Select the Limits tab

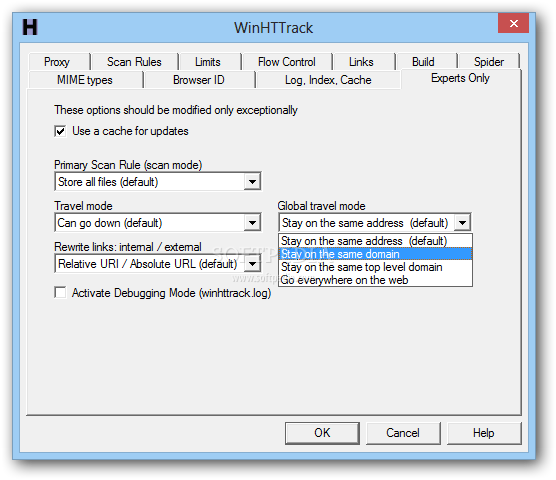click(x=210, y=62)
